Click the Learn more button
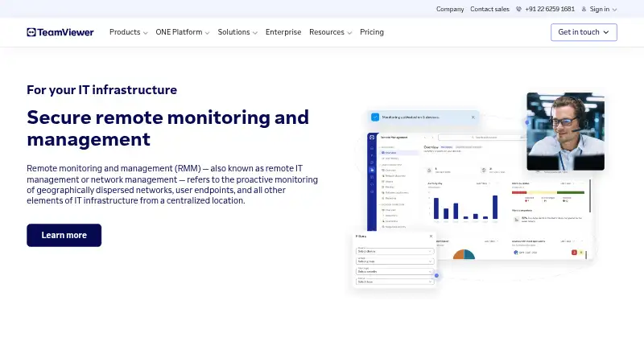Screen dimensions: 644x354 (64, 235)
